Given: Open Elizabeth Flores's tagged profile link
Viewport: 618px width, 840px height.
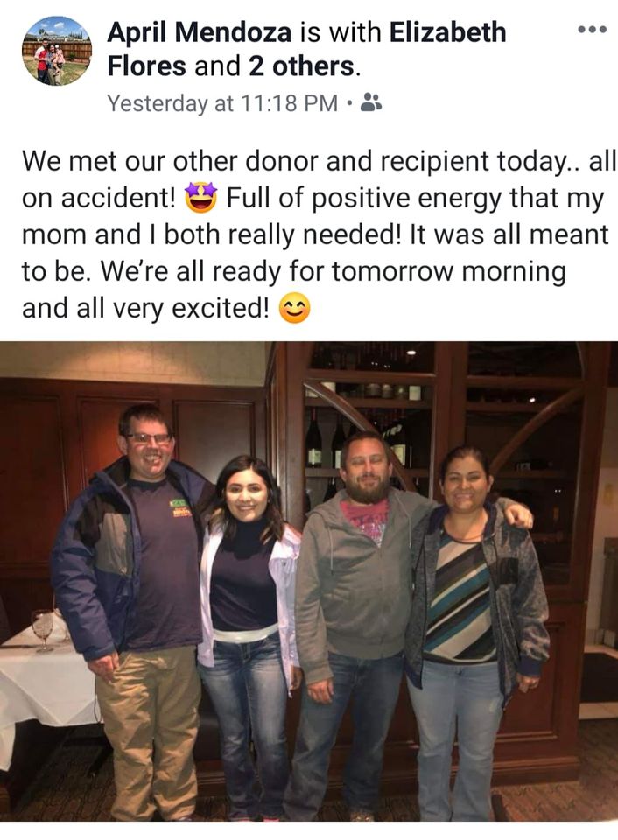Looking at the screenshot, I should pos(306,49).
